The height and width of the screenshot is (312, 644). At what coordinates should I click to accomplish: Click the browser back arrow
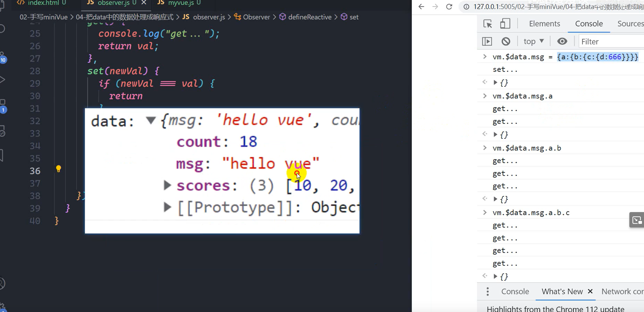click(x=421, y=7)
